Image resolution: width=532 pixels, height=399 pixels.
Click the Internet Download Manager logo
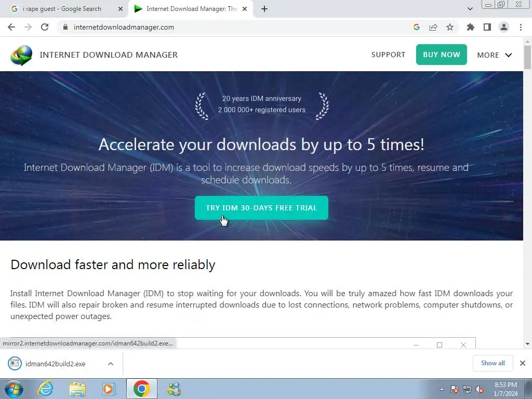pos(21,55)
